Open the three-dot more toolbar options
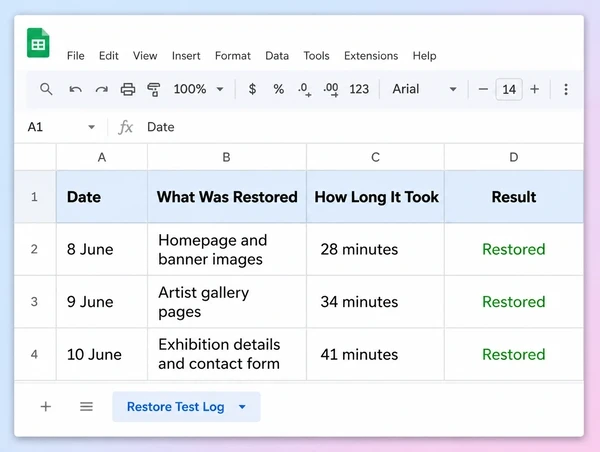This screenshot has height=452, width=600. pyautogui.click(x=566, y=89)
